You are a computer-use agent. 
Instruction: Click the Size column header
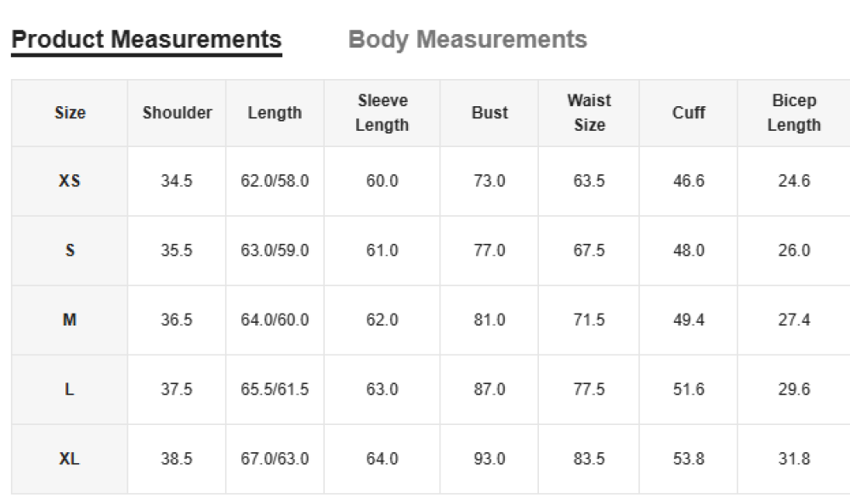point(70,113)
